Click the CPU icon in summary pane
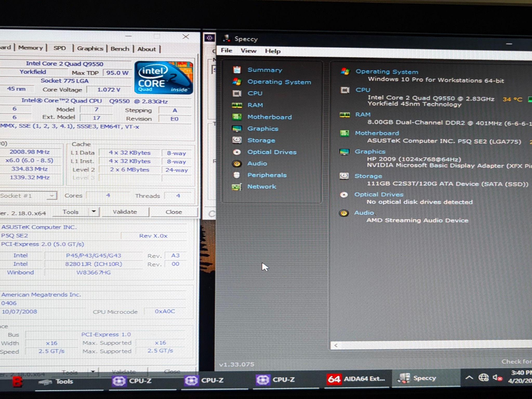 [345, 90]
